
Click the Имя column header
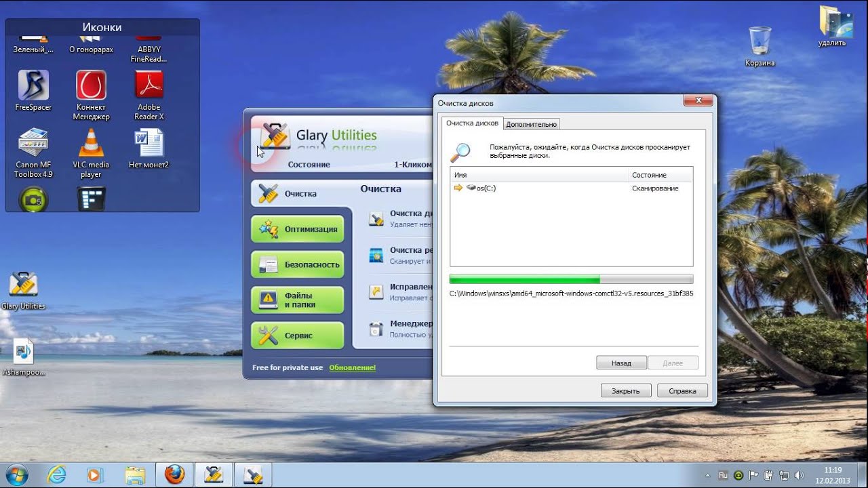tap(539, 175)
